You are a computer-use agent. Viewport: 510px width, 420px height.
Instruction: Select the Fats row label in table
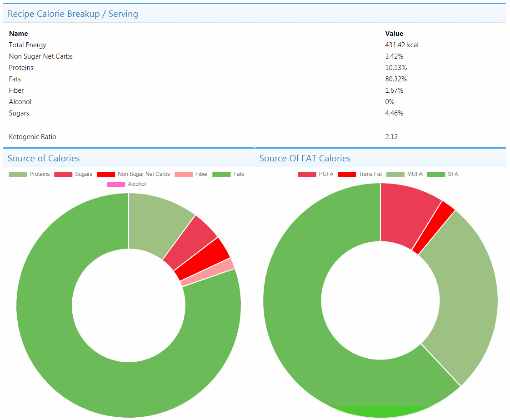point(15,79)
